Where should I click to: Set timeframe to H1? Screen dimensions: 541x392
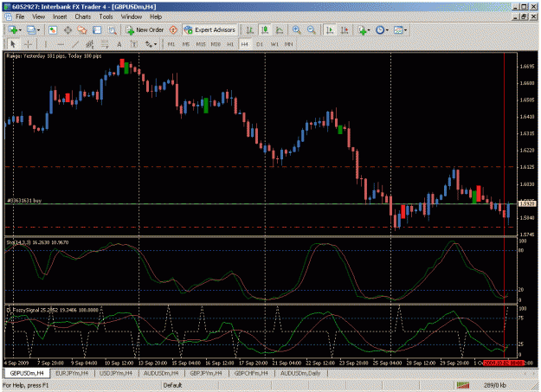pyautogui.click(x=230, y=44)
